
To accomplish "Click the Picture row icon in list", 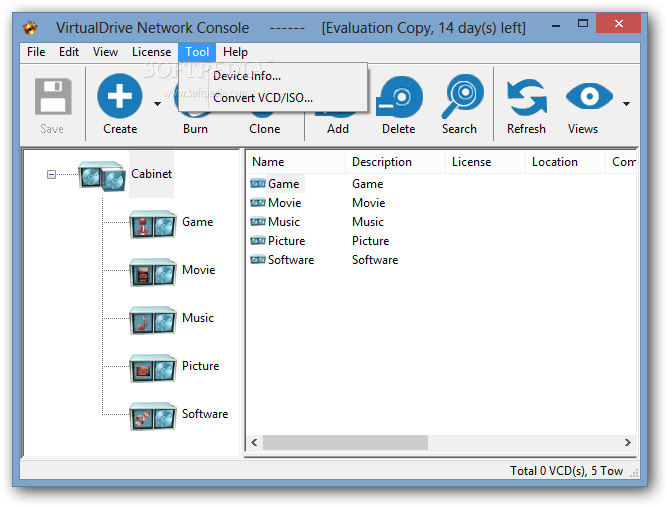I will click(x=258, y=241).
